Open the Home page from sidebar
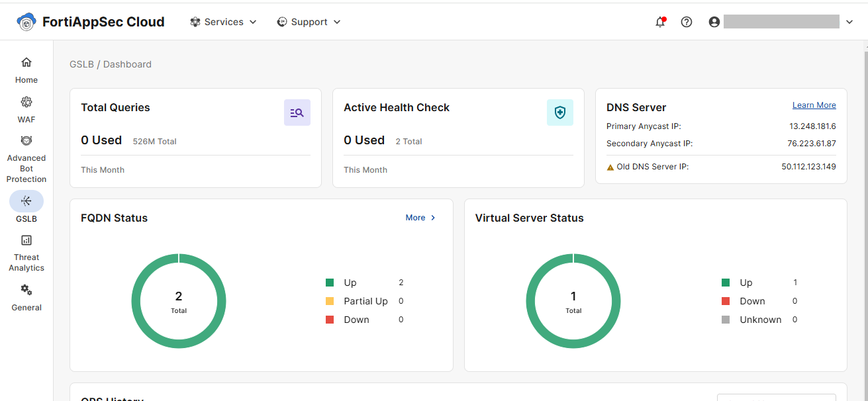Image resolution: width=868 pixels, height=401 pixels. tap(26, 69)
